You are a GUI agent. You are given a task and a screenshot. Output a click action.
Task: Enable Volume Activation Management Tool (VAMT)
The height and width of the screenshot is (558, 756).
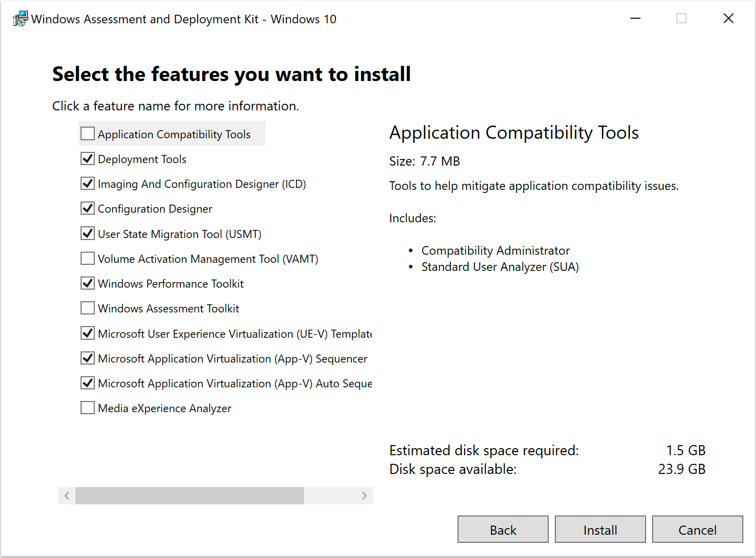click(87, 258)
